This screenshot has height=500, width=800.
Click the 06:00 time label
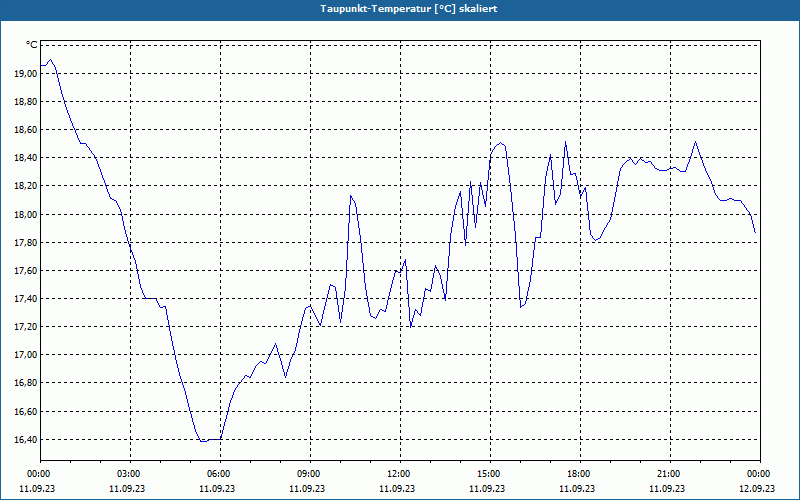click(220, 474)
